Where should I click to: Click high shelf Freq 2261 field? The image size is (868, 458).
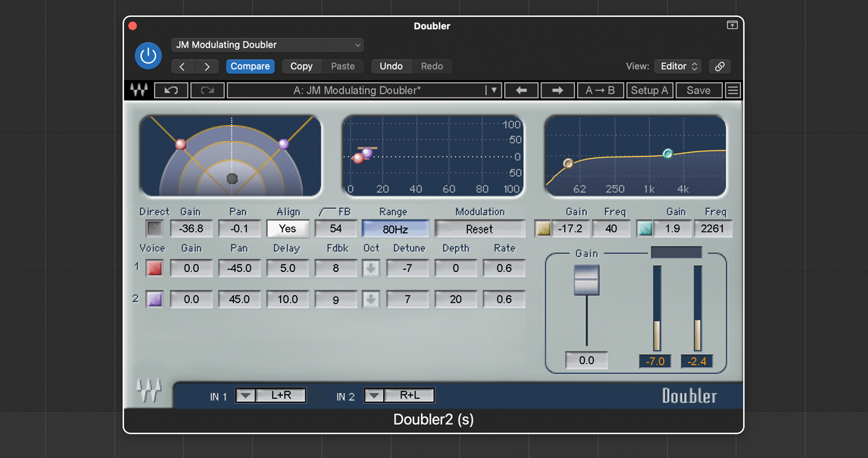[x=713, y=229]
